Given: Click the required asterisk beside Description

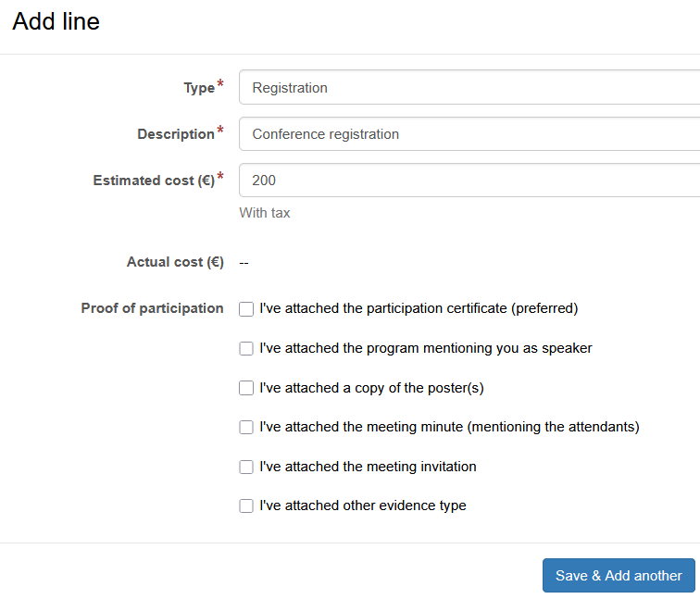Looking at the screenshot, I should pyautogui.click(x=220, y=131).
